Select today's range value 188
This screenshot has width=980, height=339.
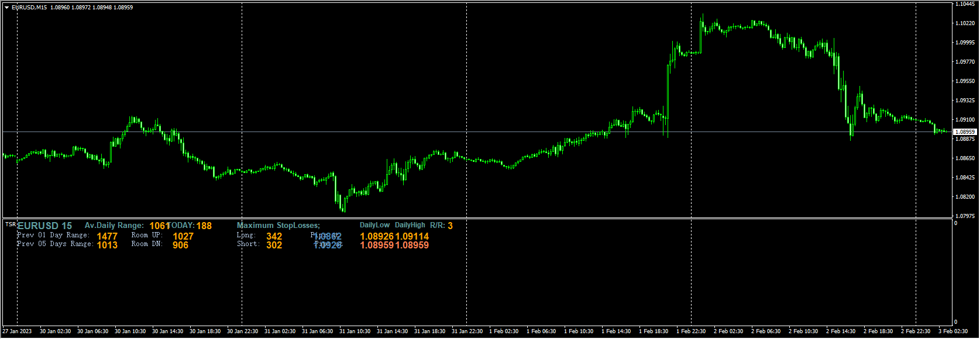click(x=204, y=226)
